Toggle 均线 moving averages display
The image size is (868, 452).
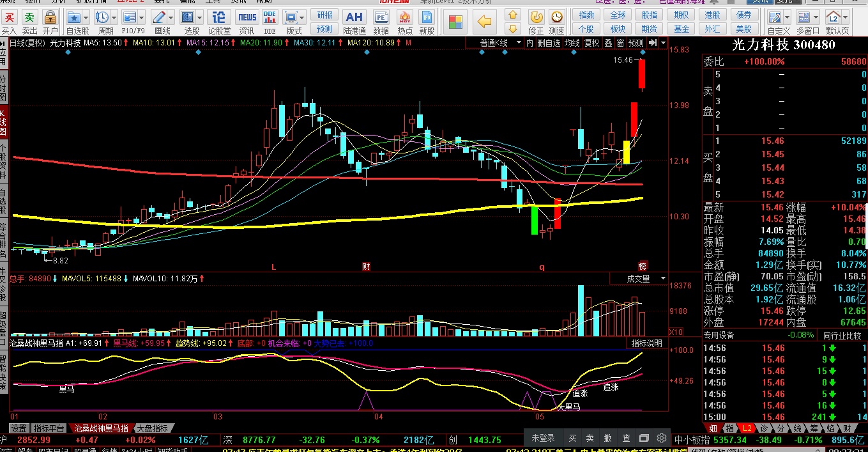click(x=572, y=43)
